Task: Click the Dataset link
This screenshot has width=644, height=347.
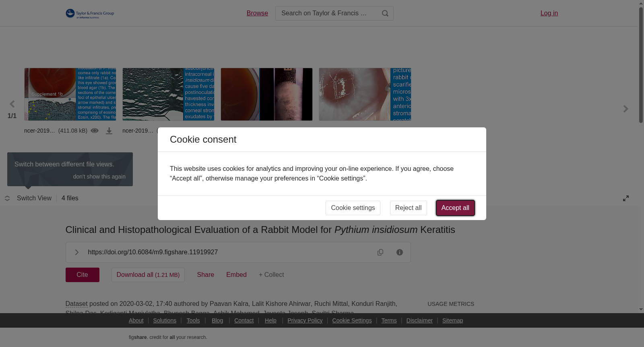Action: [76, 304]
